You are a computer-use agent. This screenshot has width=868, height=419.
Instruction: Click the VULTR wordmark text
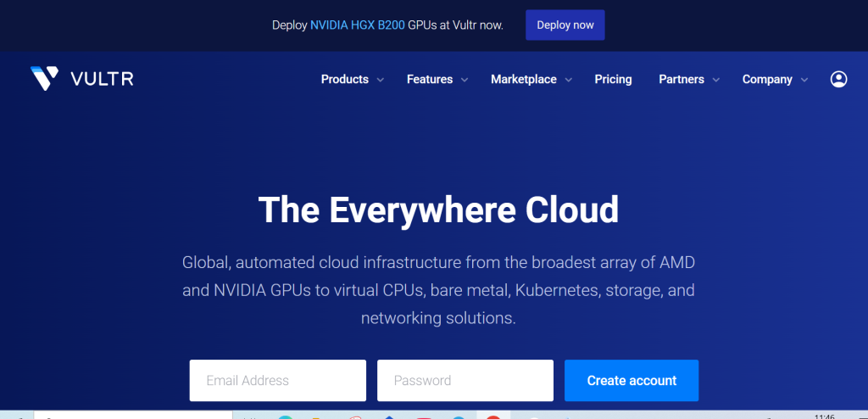click(x=102, y=79)
